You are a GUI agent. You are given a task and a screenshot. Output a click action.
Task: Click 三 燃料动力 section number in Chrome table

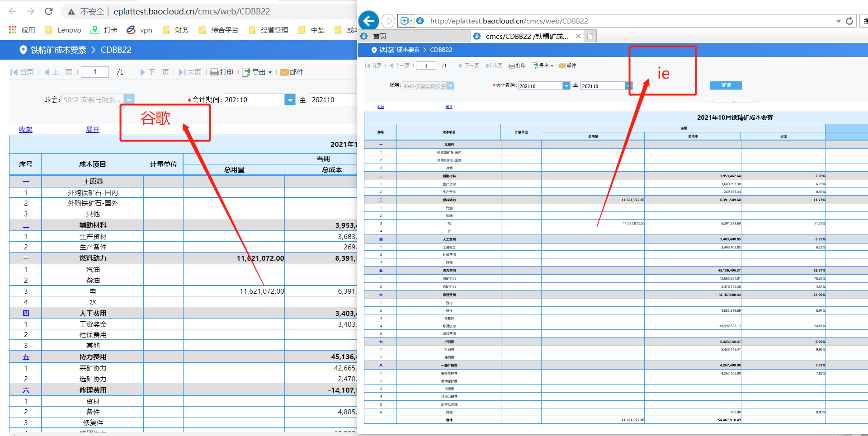(x=26, y=258)
